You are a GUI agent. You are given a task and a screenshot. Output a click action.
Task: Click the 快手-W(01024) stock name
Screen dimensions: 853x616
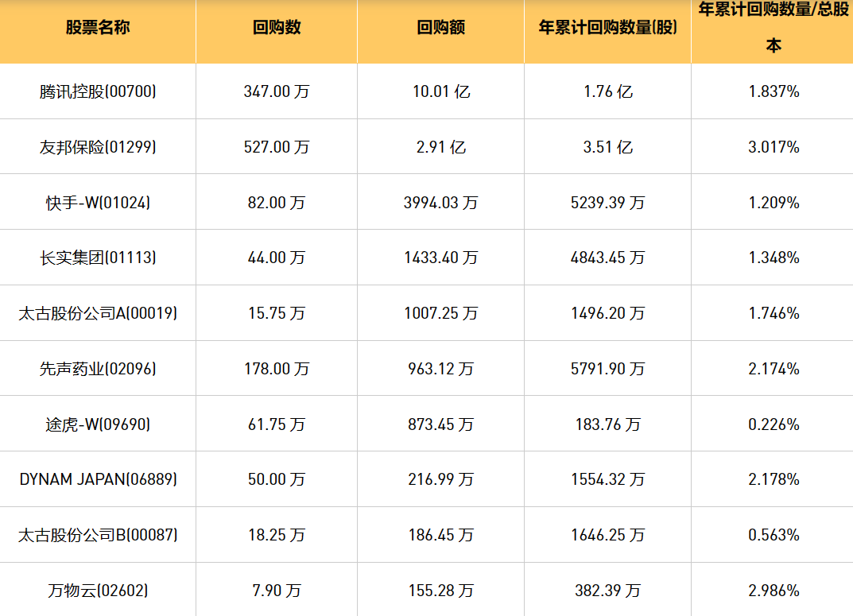point(98,203)
